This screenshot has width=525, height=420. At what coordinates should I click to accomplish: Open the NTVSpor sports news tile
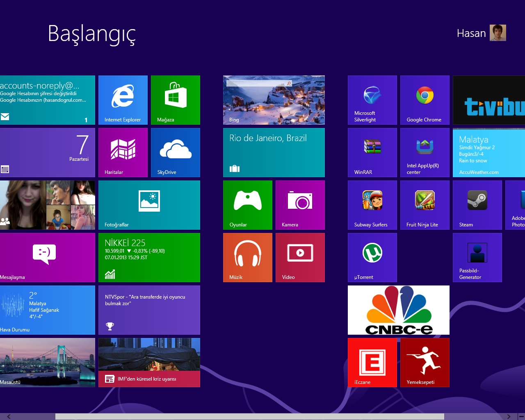pos(149,310)
